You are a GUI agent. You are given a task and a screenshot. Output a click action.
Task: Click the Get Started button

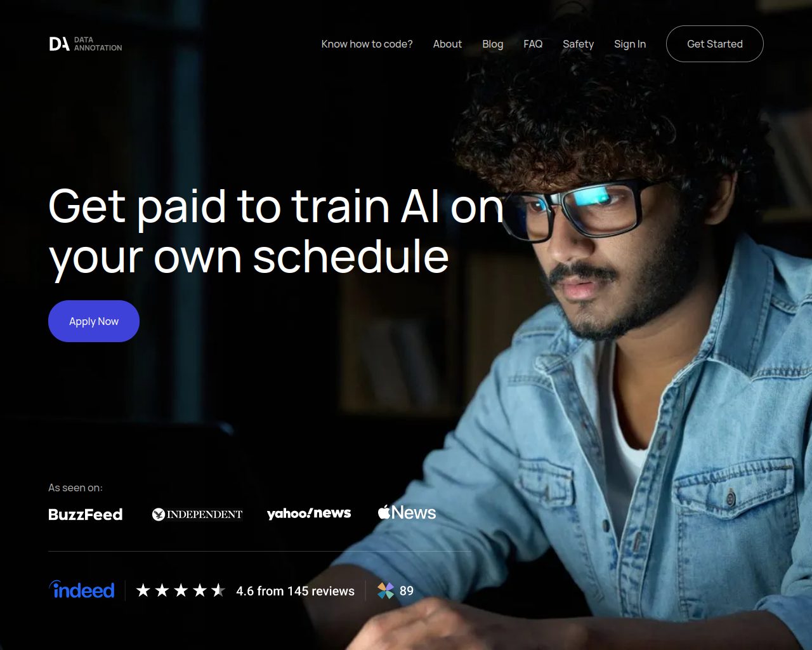click(715, 44)
